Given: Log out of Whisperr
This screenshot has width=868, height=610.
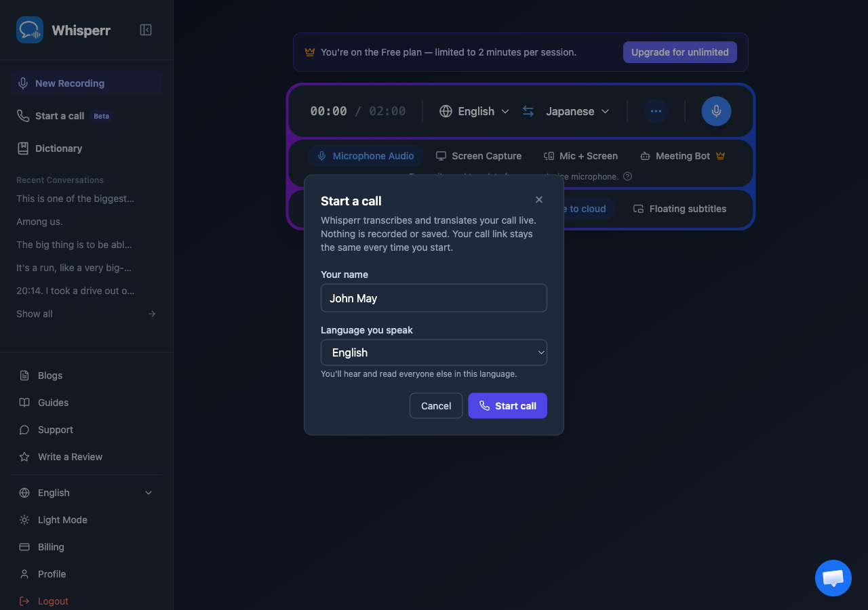Looking at the screenshot, I should [x=86, y=601].
